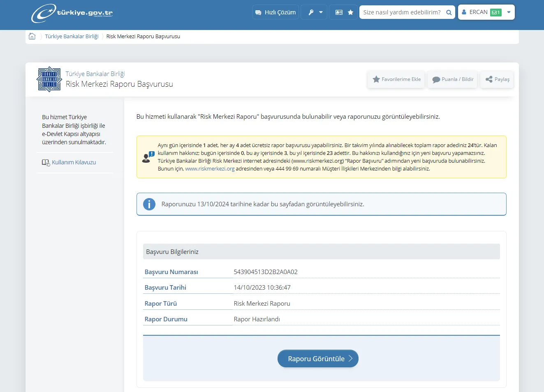
Task: Open the green messages badge
Action: 496,12
